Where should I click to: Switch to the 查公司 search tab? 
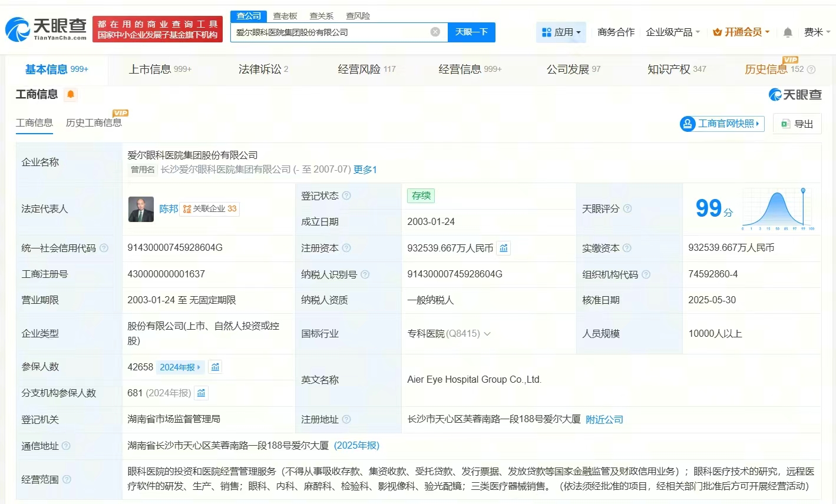[249, 16]
